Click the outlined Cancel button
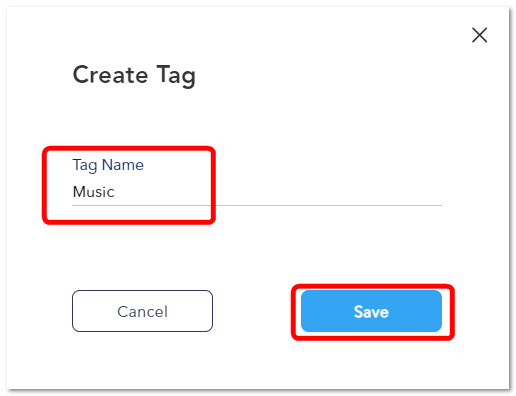Screen dimensions: 516x396 tap(142, 311)
